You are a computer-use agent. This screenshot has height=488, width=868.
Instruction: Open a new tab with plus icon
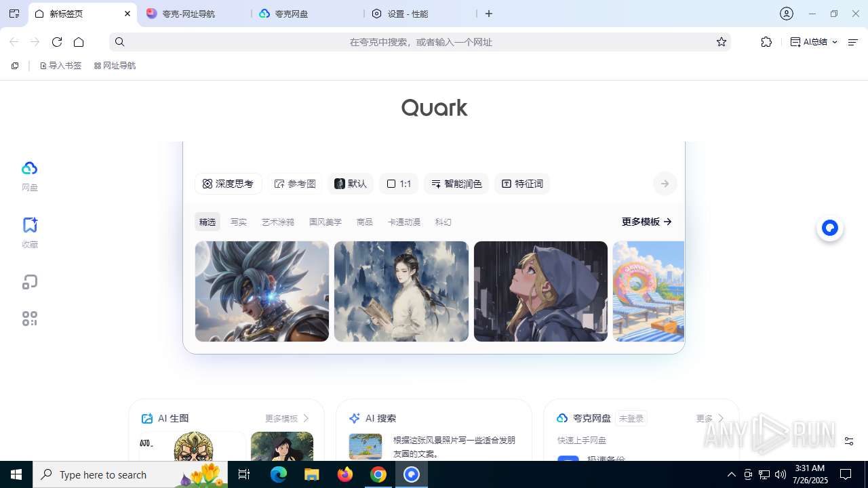click(x=489, y=14)
